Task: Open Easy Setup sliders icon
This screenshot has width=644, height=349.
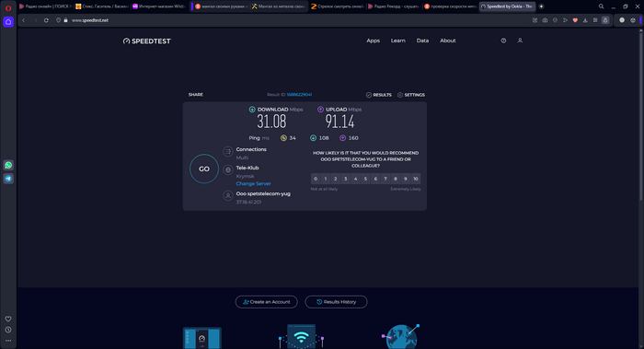Action: coord(595,20)
